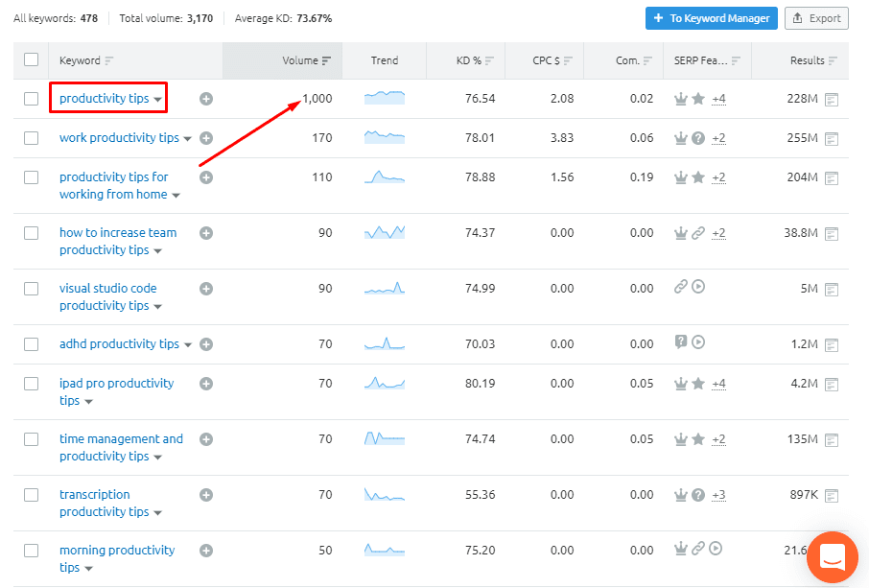Screen dimensions: 869x588
Task: Click question mark SERP icon in 'work productivity tips' row
Action: point(698,138)
